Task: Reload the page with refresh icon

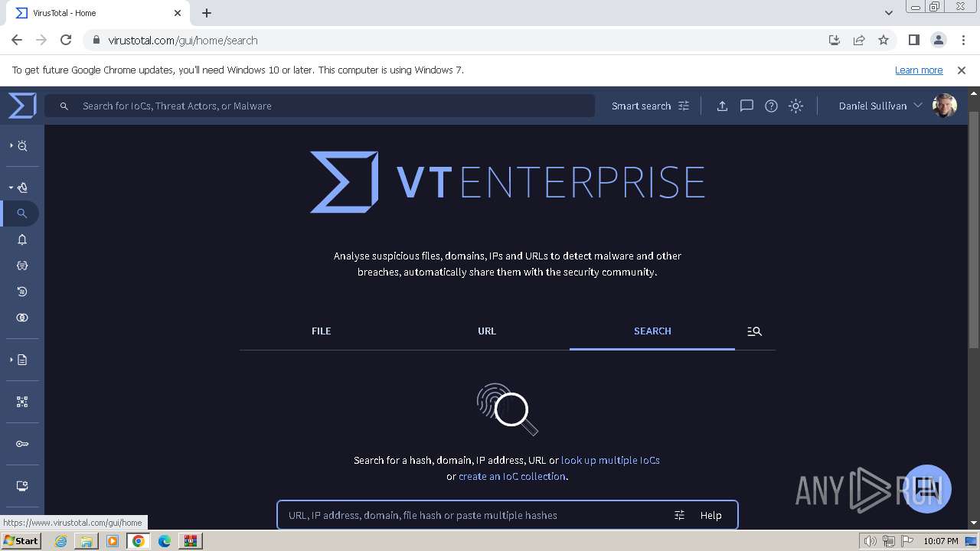Action: coord(66,40)
